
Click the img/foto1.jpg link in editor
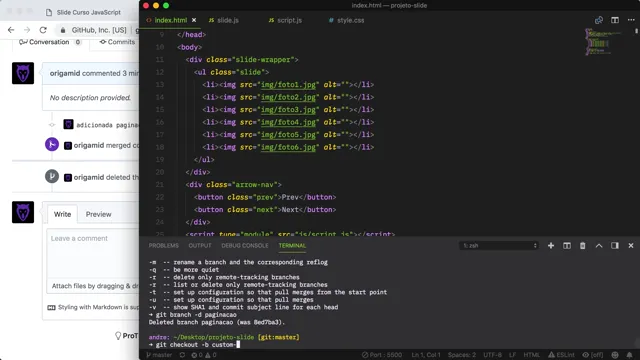point(288,84)
